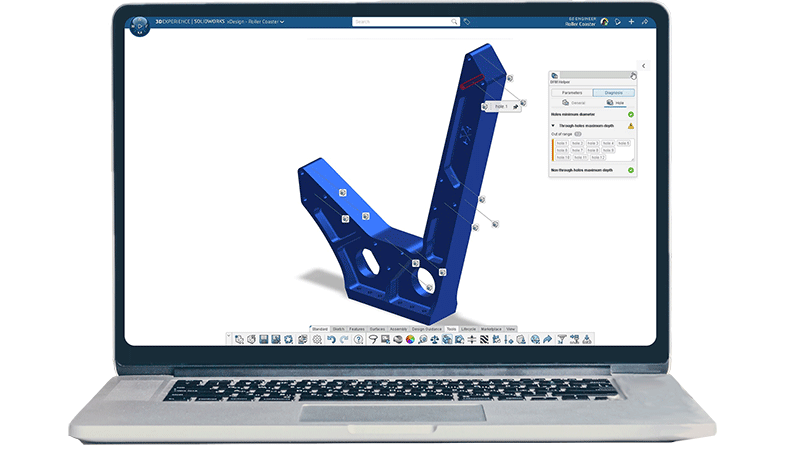The height and width of the screenshot is (450, 800).
Task: Open the Design Guidance toolbar tab
Action: (x=427, y=329)
